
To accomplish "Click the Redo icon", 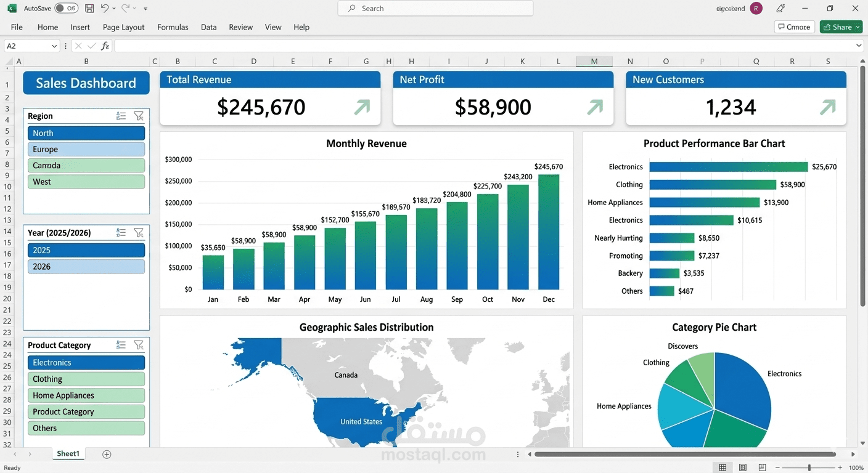I will coord(126,9).
